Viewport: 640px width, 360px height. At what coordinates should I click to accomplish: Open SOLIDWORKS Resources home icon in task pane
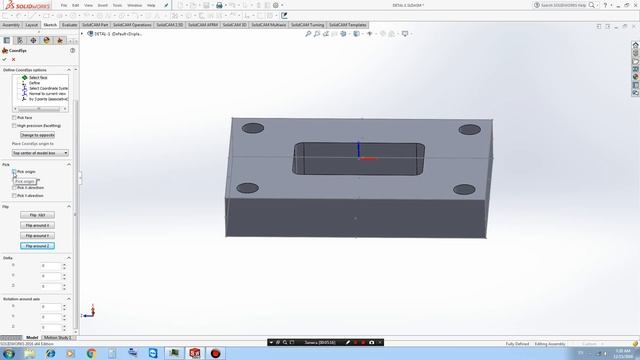click(636, 45)
